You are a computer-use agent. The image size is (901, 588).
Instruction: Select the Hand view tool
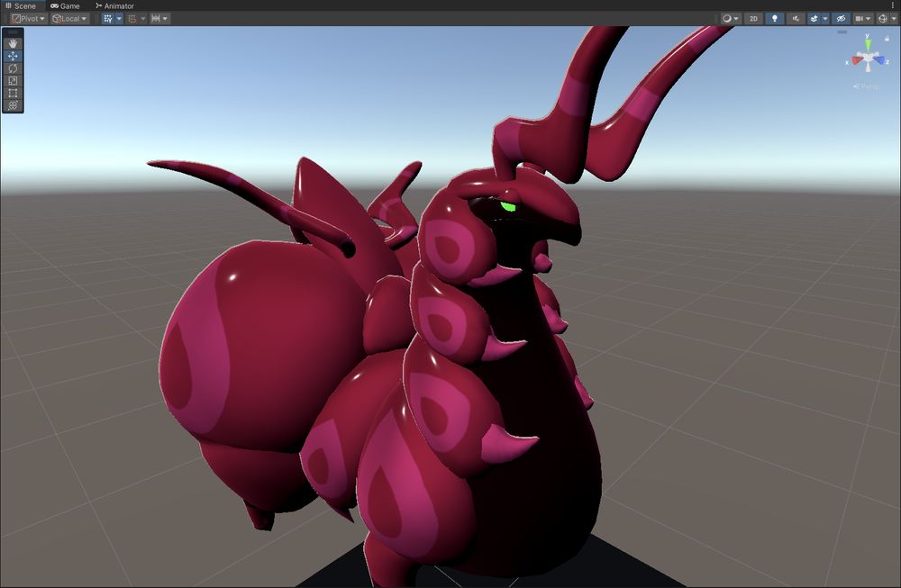(x=13, y=43)
